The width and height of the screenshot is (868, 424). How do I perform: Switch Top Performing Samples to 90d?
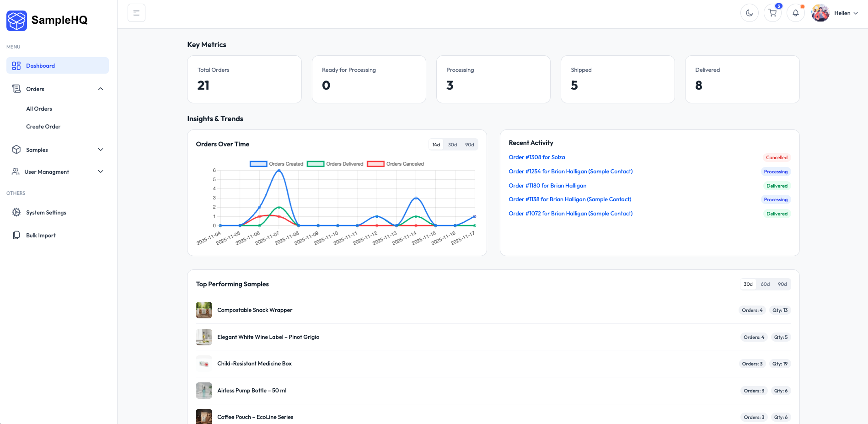(782, 284)
